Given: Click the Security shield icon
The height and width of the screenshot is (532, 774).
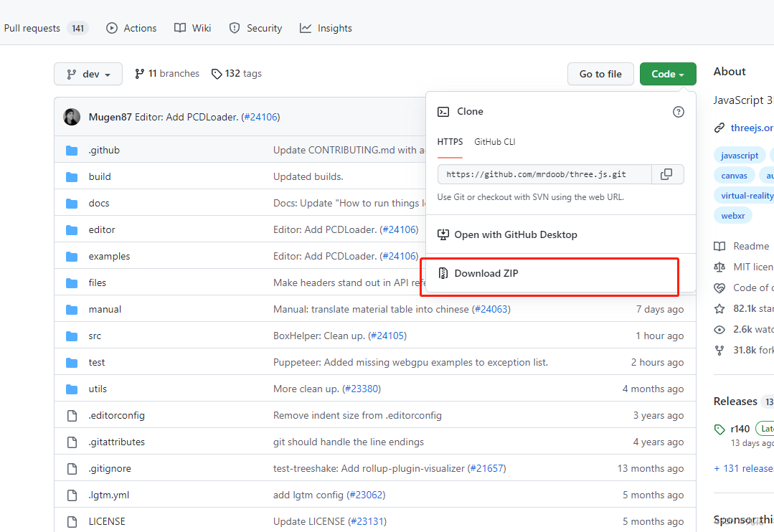Looking at the screenshot, I should pos(235,28).
